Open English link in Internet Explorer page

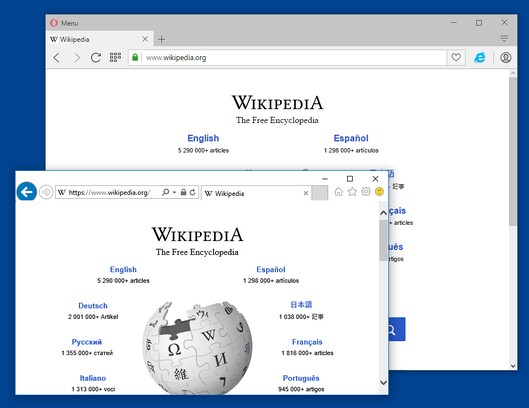click(123, 269)
